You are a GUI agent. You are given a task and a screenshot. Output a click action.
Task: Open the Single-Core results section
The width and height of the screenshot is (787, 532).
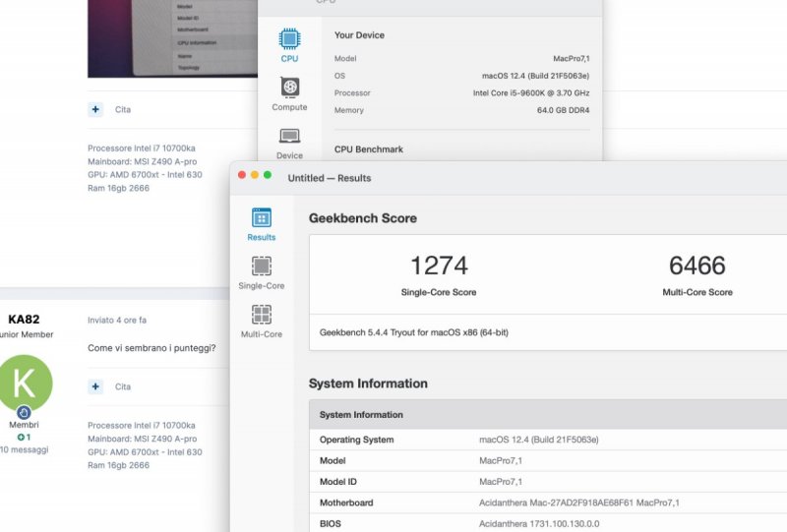pyautogui.click(x=262, y=273)
